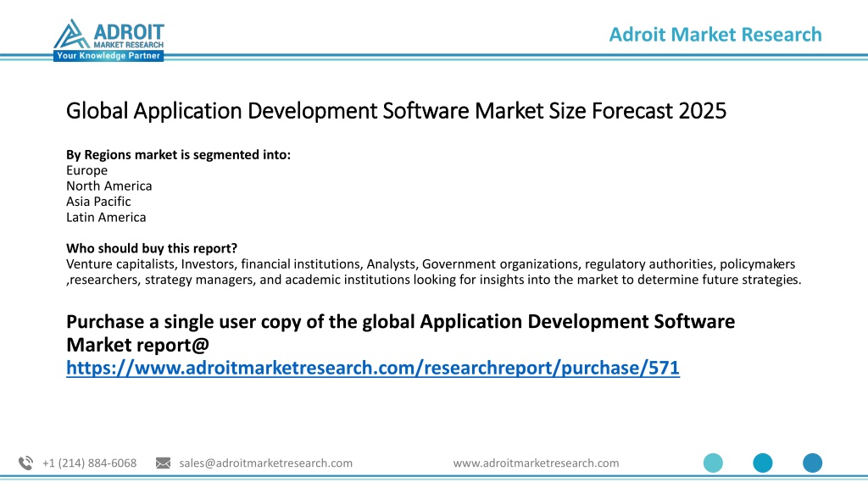
Task: Click the 'By Regions market is segmented into:' heading
Action: coord(178,155)
